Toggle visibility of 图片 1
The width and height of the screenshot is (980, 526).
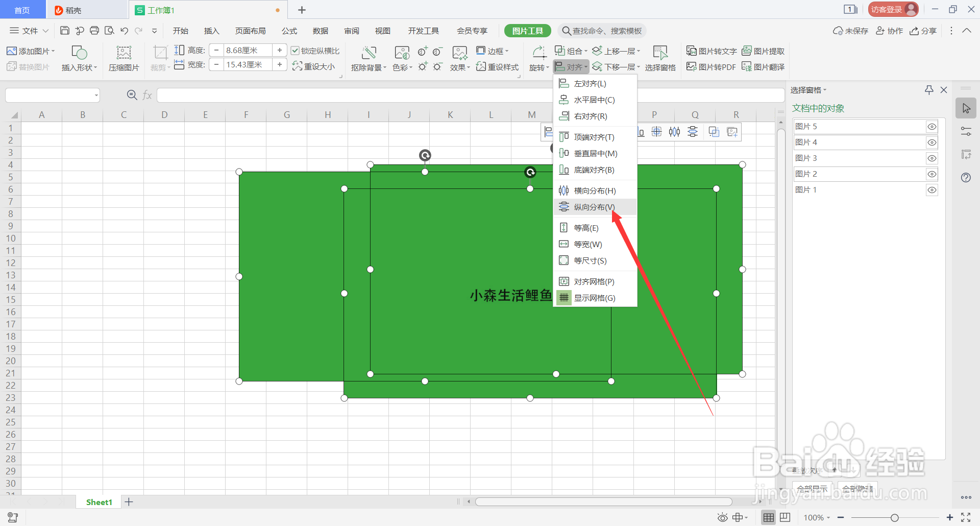pos(932,190)
